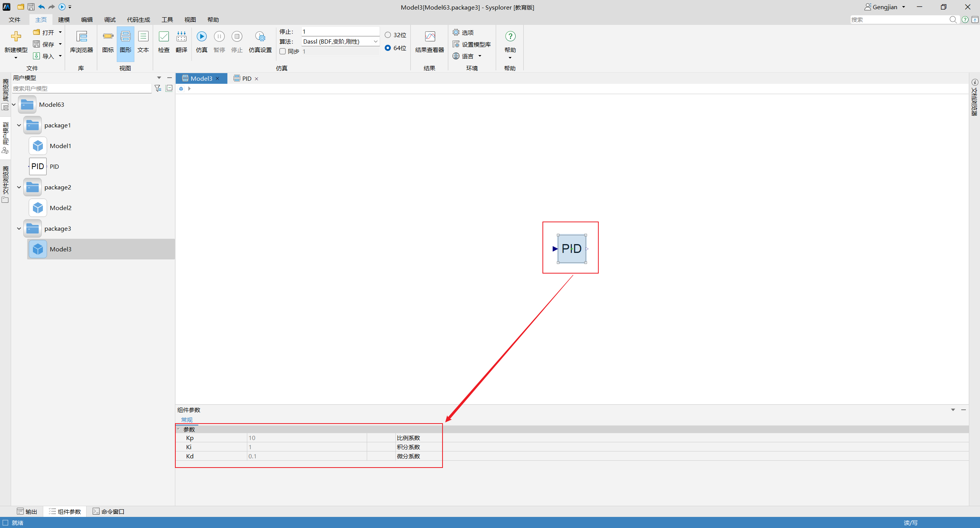Click the Kd value field
Viewport: 980px width, 528px height.
click(x=307, y=456)
